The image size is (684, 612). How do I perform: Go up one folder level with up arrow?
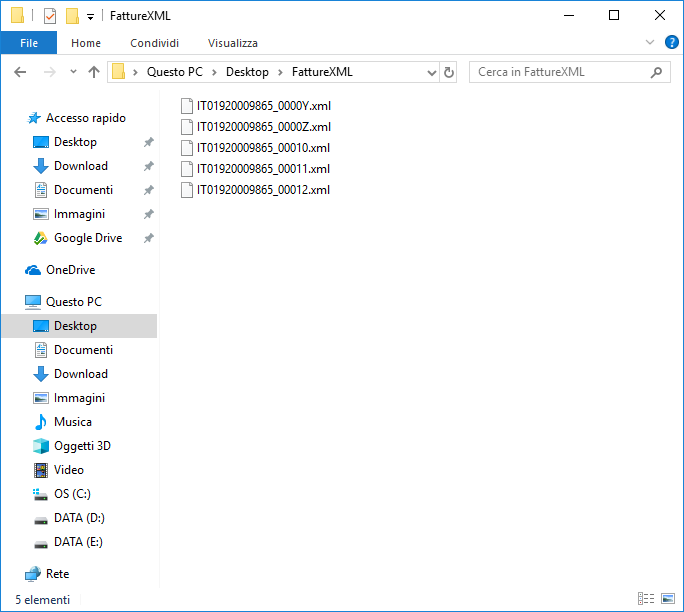(x=94, y=72)
